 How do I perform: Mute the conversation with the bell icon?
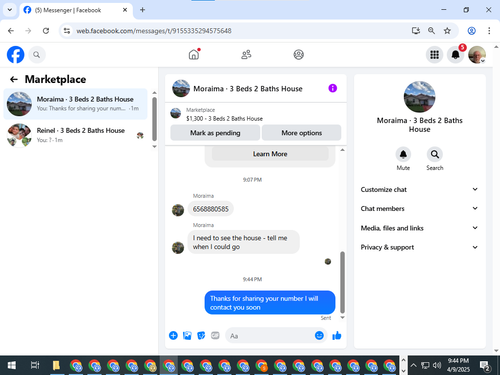tap(403, 154)
